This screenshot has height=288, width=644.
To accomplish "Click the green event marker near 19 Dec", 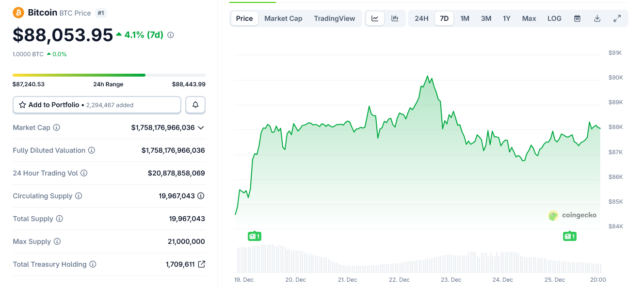I will tap(254, 236).
